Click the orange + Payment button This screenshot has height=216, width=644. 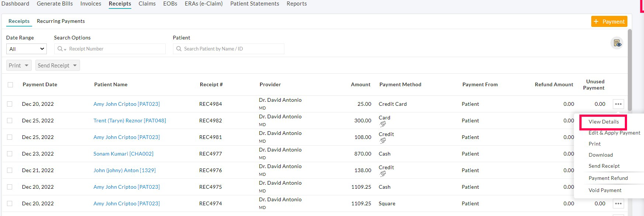609,21
